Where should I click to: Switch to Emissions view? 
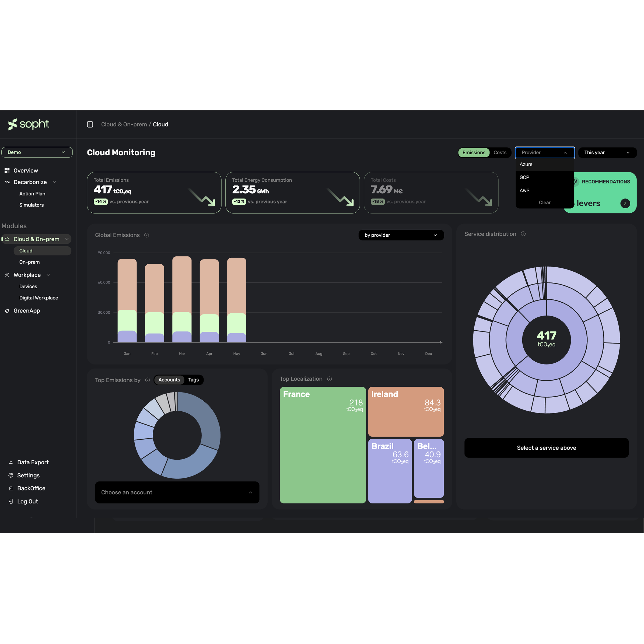(x=474, y=153)
